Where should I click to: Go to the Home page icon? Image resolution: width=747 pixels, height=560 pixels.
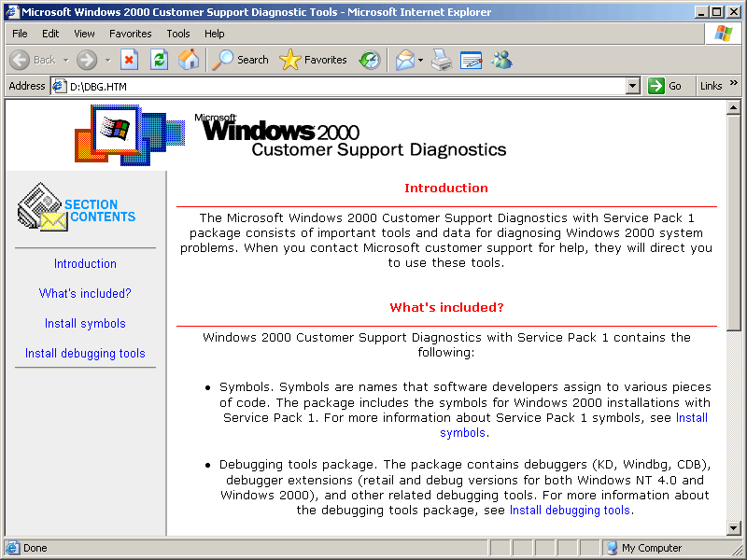[189, 60]
